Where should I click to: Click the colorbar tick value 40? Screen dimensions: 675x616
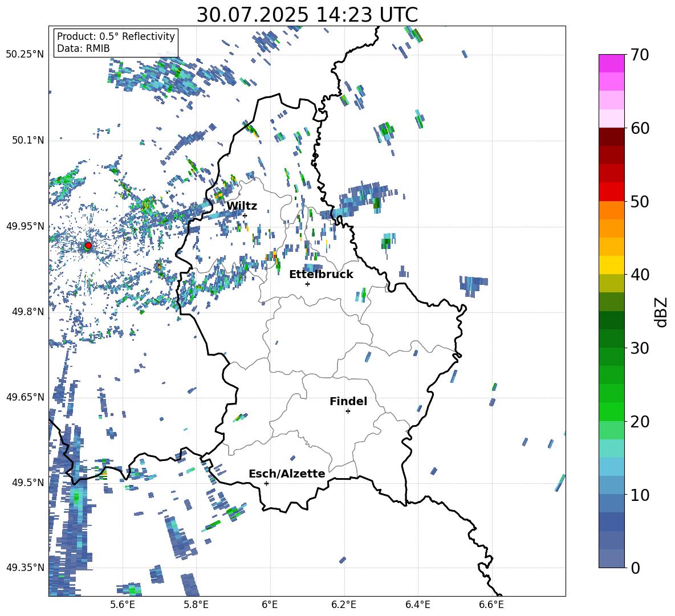click(640, 275)
